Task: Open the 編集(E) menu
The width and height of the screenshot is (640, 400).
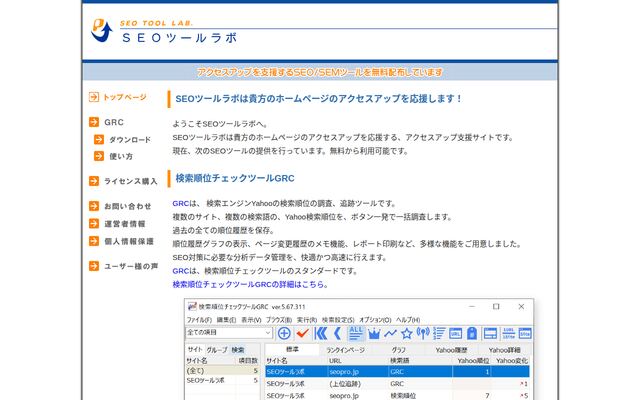Action: tap(226, 320)
